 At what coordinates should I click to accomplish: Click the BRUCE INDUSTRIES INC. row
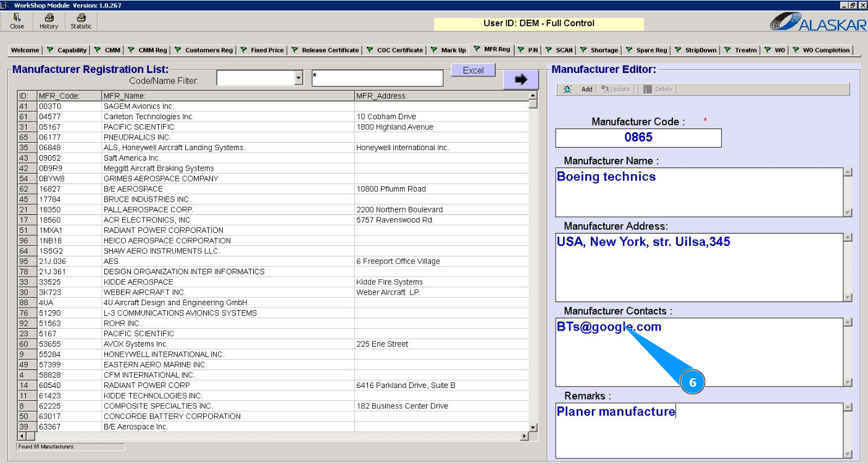(x=273, y=200)
